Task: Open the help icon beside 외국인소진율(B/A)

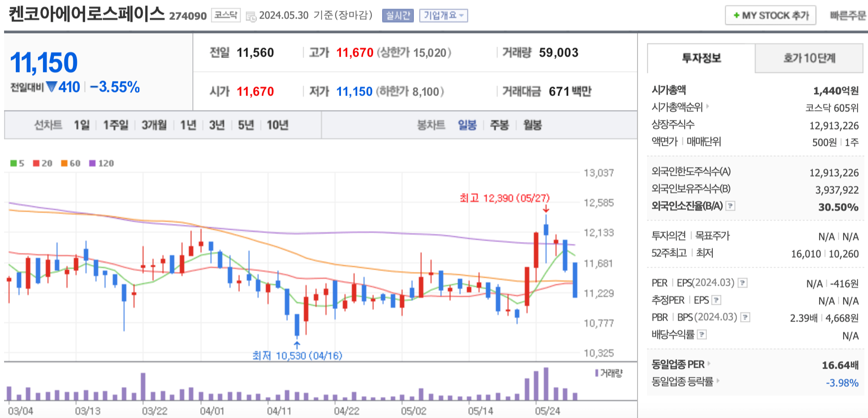Action: [730, 206]
